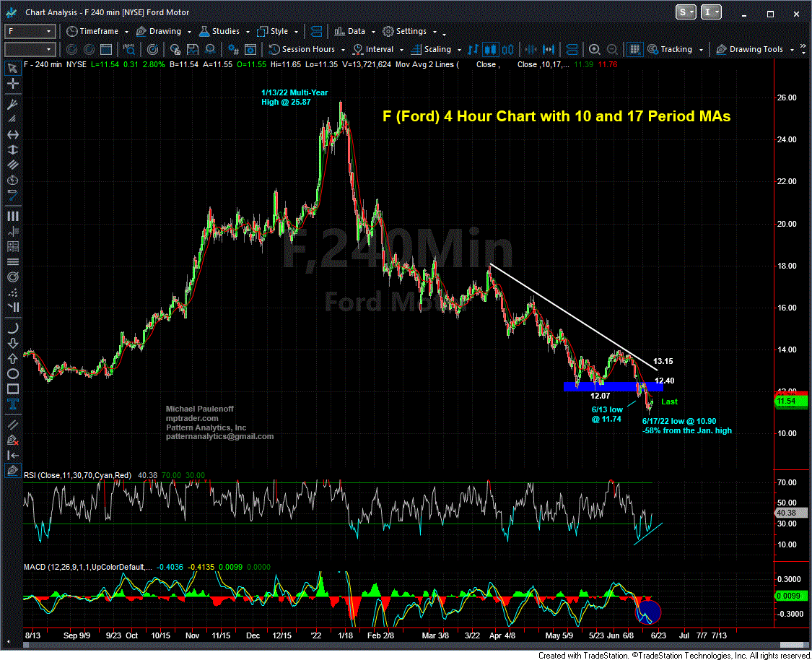Open the symbol F dropdown box

30,31
